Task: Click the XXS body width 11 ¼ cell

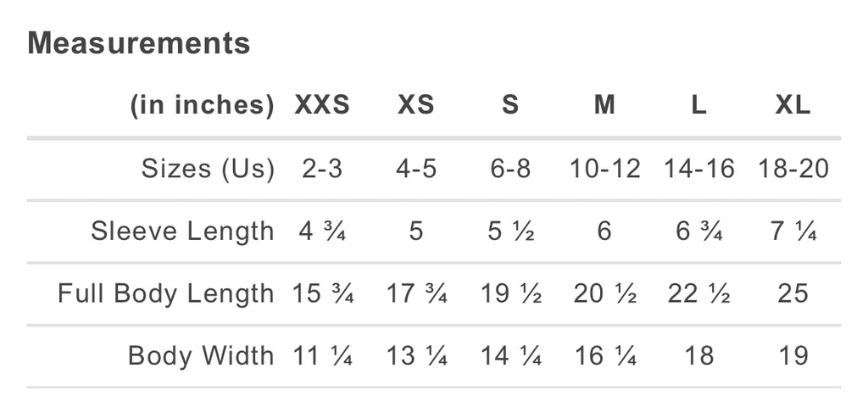Action: tap(322, 355)
